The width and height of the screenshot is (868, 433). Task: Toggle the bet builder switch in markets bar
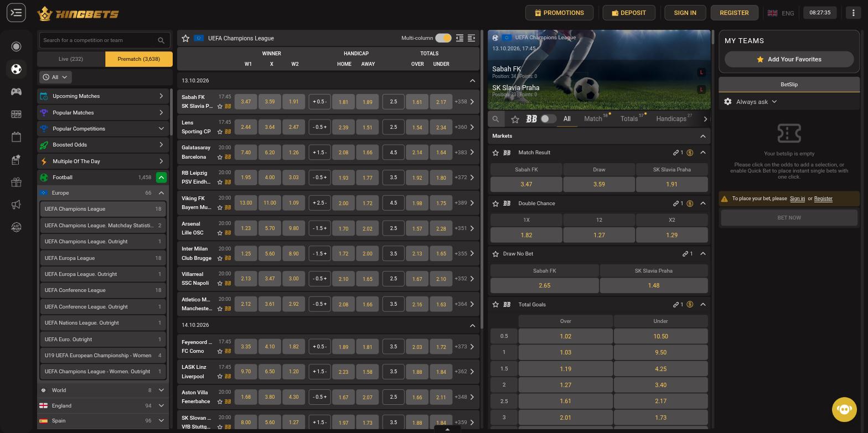548,119
